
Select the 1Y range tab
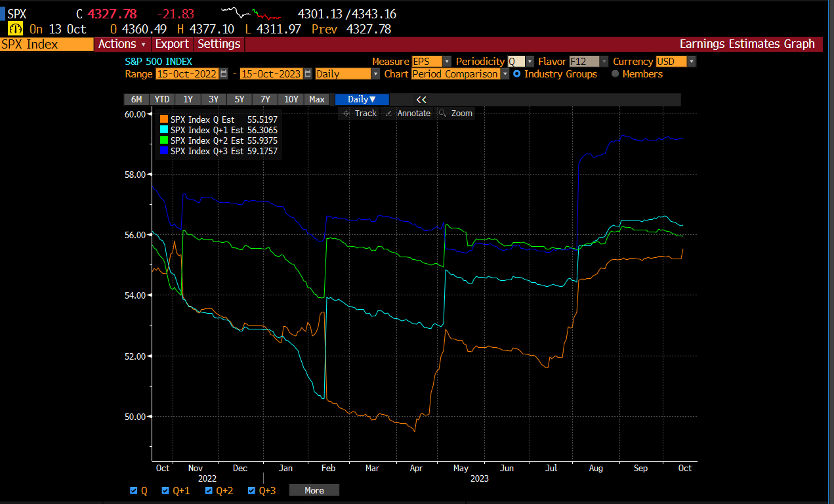[188, 100]
